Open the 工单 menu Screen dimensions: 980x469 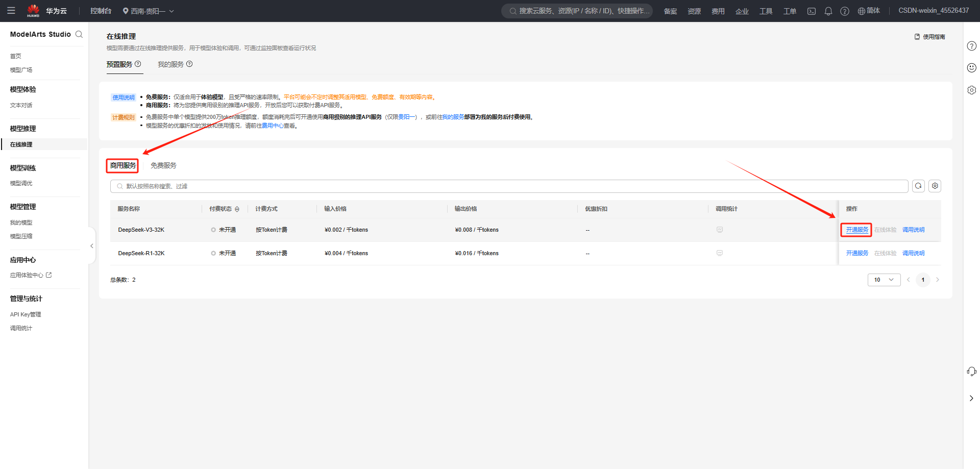tap(790, 11)
